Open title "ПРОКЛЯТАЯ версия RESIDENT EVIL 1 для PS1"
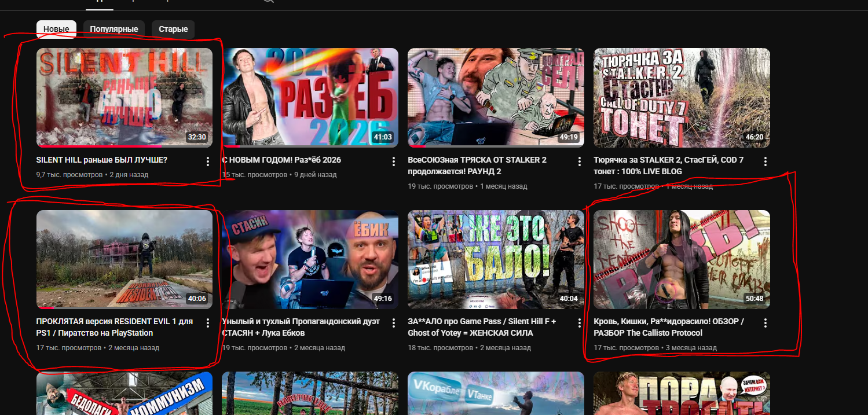Viewport: 868px width, 415px height. 115,327
